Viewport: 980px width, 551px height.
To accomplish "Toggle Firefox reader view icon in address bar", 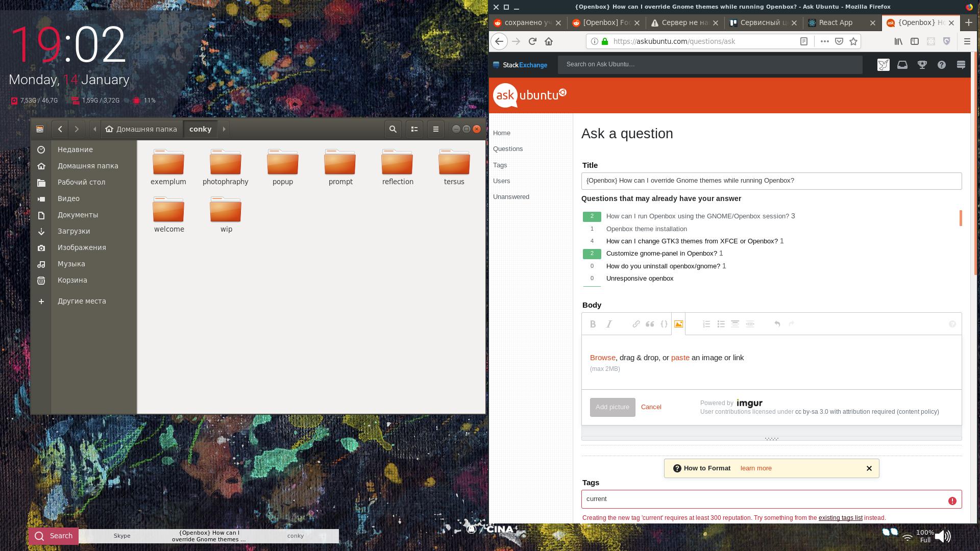I will (x=803, y=41).
